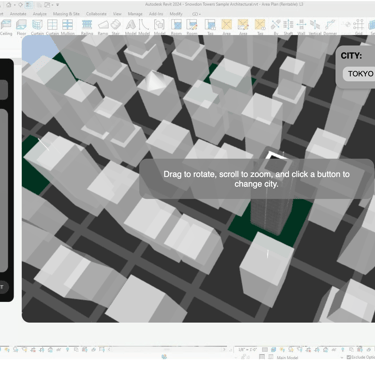Image resolution: width=375 pixels, height=366 pixels.
Task: Click the 'Drag to rotate' instruction banner
Action: [256, 179]
